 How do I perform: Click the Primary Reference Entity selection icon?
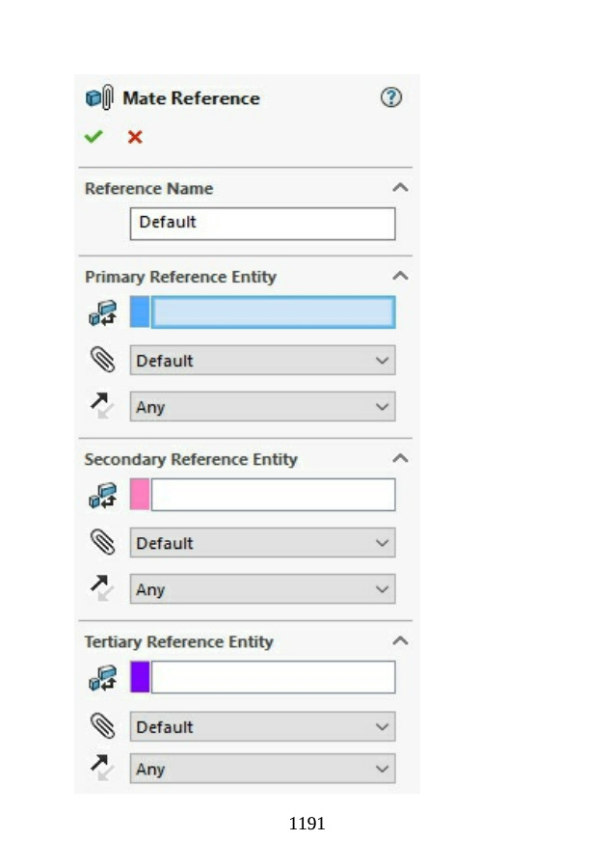[101, 312]
